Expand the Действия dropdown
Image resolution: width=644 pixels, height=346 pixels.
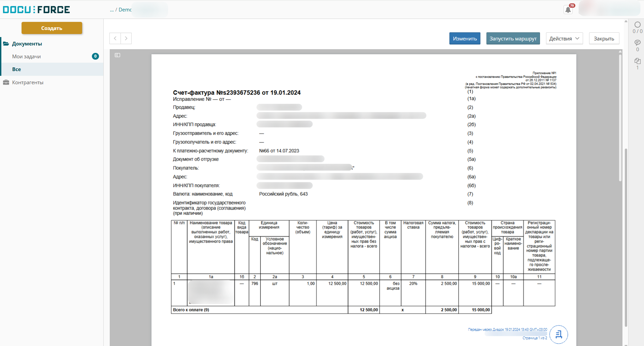click(x=564, y=39)
